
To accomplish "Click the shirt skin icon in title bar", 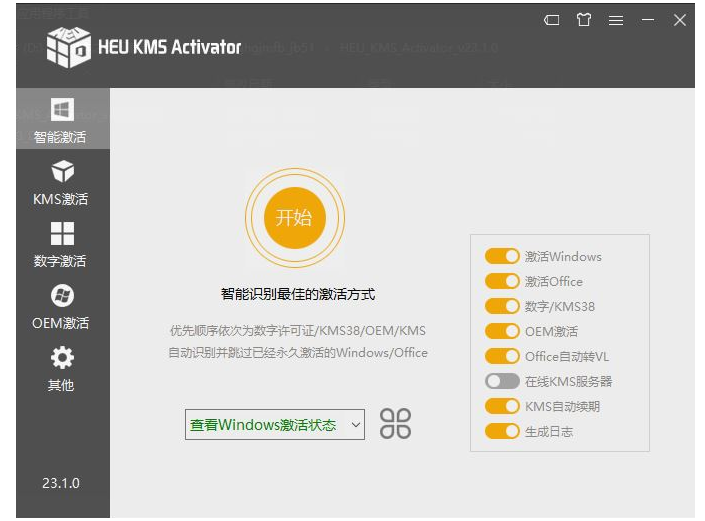I will (x=584, y=20).
